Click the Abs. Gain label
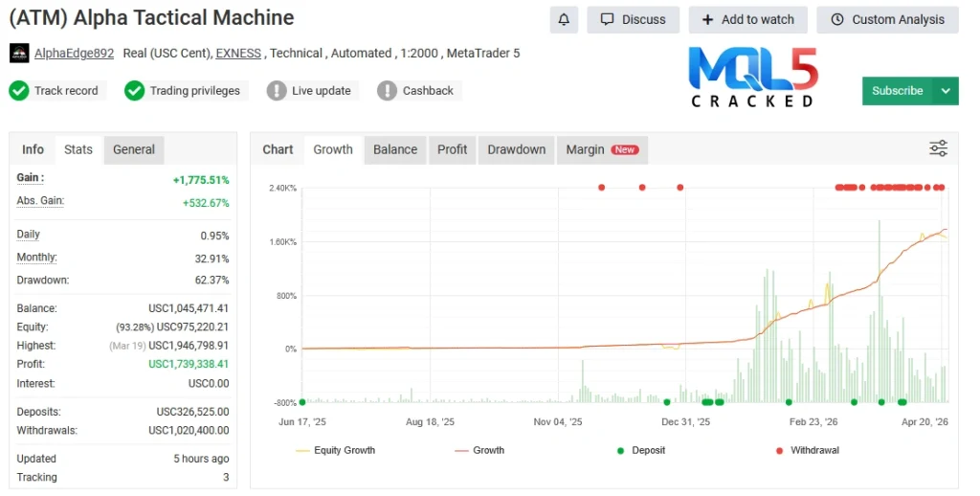This screenshot has width=980, height=496. click(40, 201)
